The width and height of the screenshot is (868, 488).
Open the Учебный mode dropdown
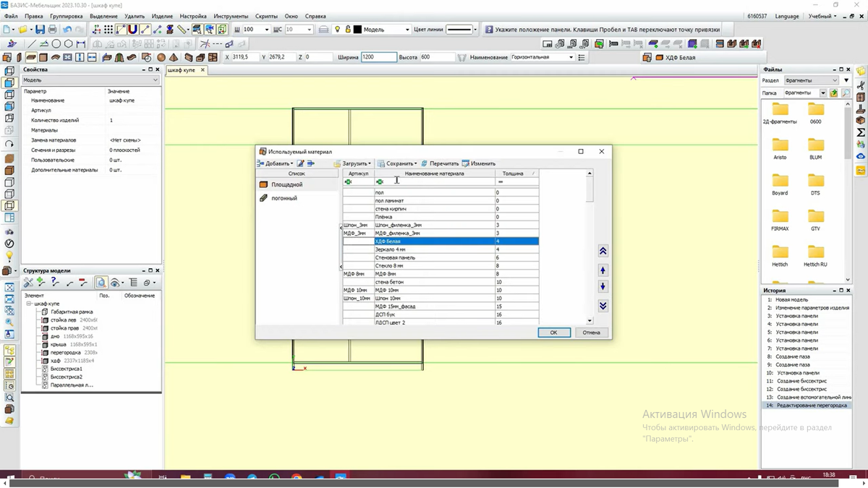[823, 16]
